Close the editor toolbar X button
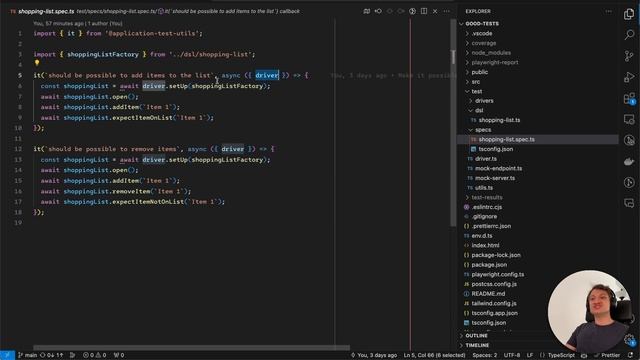The width and height of the screenshot is (640, 360). pyautogui.click(x=435, y=11)
